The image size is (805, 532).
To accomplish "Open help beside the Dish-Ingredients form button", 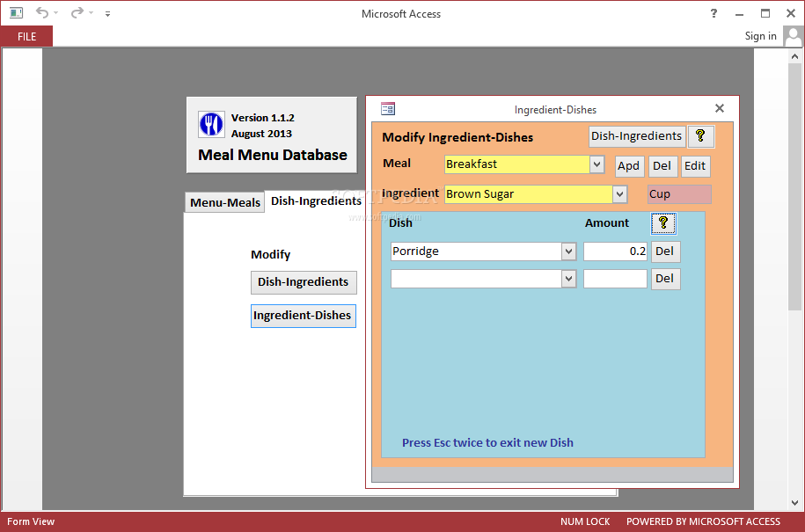I will (x=700, y=136).
